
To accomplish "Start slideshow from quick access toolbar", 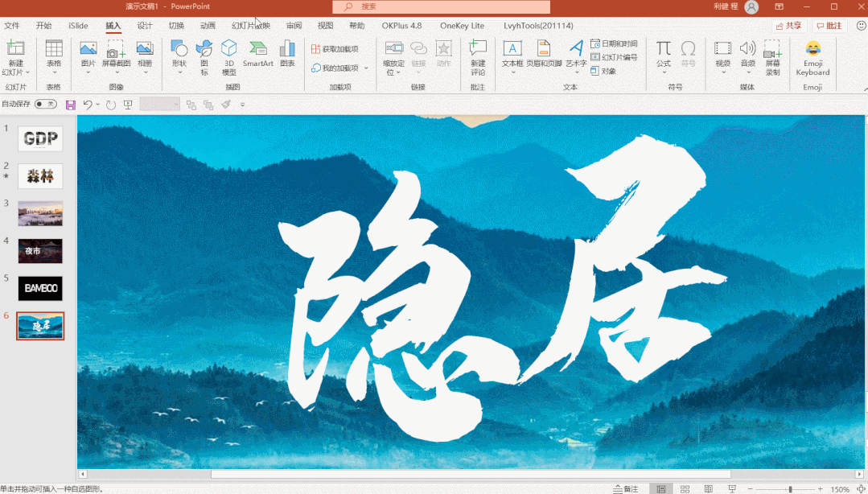I will point(128,105).
